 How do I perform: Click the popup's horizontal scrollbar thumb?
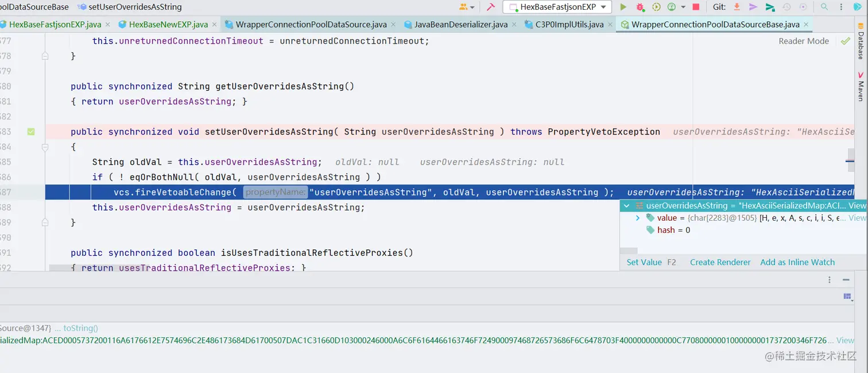click(629, 251)
